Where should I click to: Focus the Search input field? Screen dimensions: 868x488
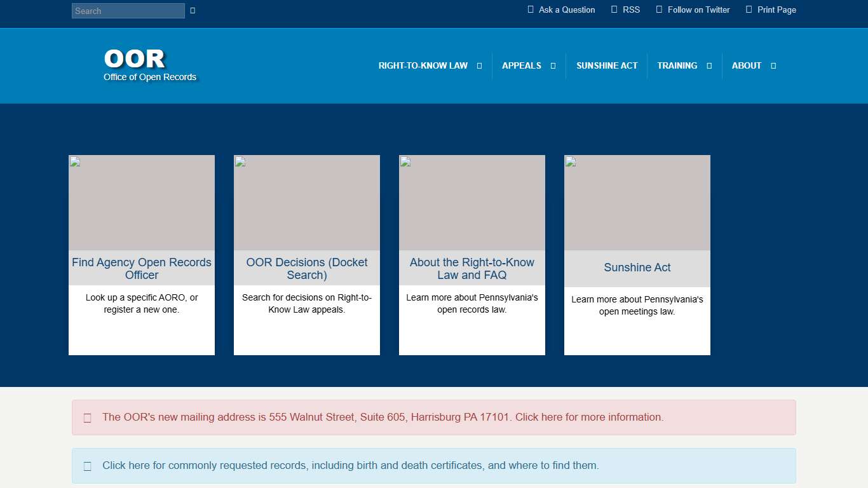pyautogui.click(x=128, y=11)
